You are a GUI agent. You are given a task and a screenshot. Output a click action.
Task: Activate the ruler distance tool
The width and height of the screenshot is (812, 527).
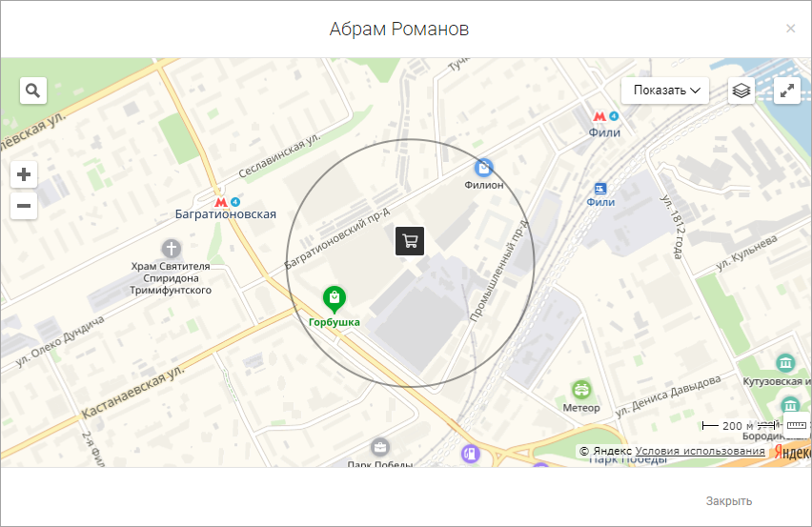(796, 425)
